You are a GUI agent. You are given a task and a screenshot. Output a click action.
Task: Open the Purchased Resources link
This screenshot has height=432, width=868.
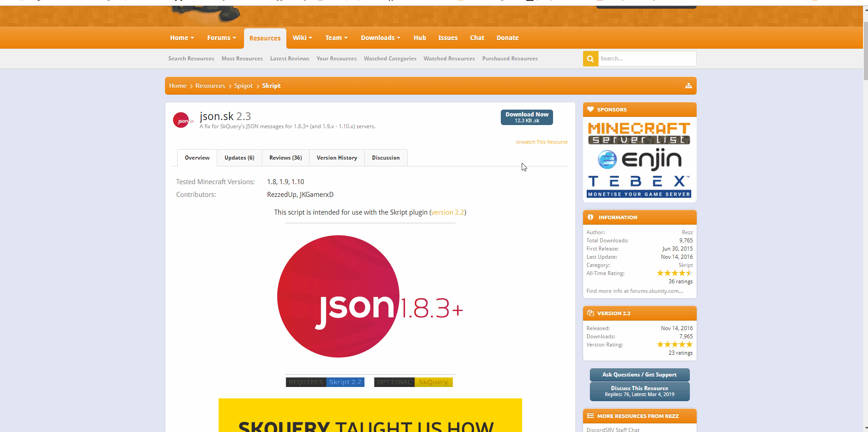[x=510, y=59]
